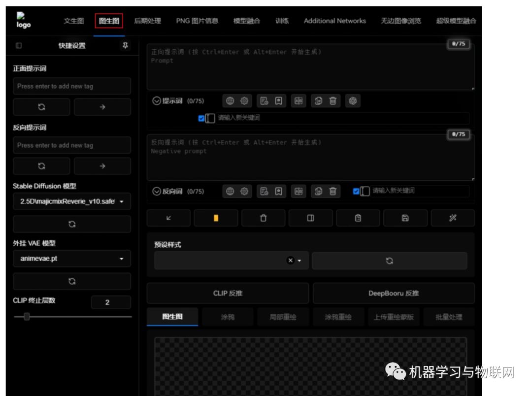This screenshot has width=532, height=396.
Task: Click layout toggle icon beside 反向词 keyword input
Action: click(x=365, y=191)
